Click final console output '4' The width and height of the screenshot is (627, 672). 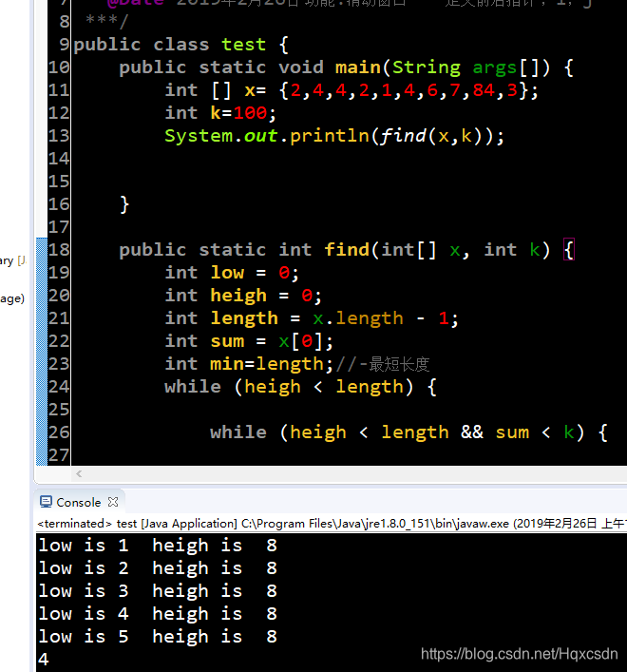(x=44, y=659)
